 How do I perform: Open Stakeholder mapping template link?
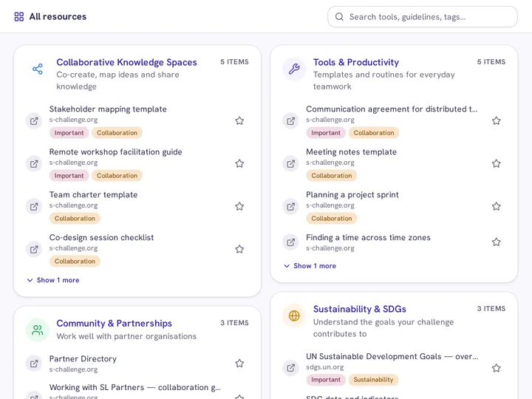point(108,109)
